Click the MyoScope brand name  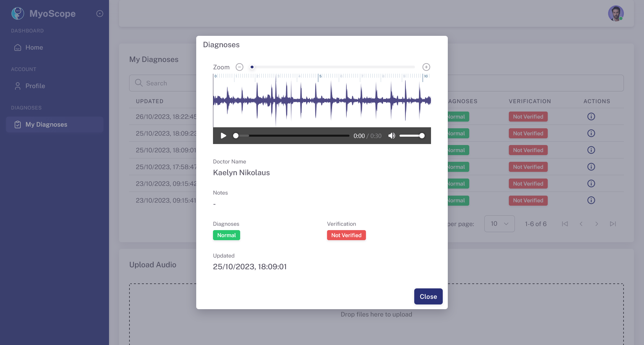52,13
